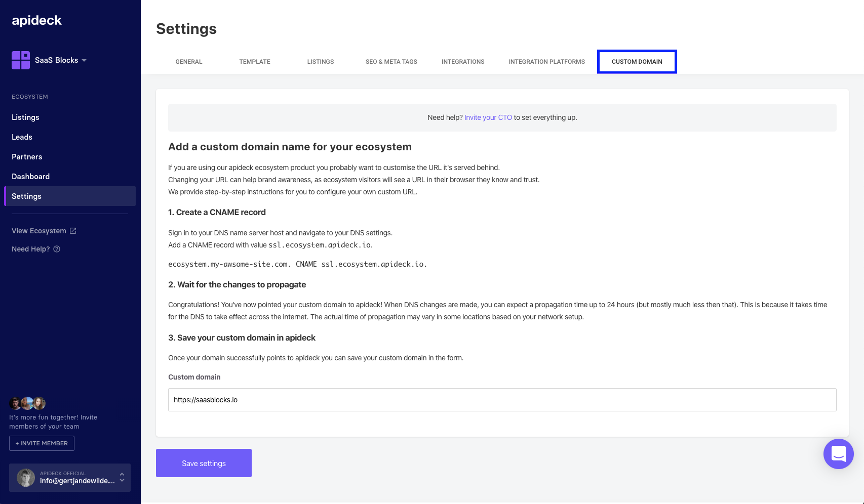Select Settings in the sidebar
The height and width of the screenshot is (504, 864).
(70, 196)
